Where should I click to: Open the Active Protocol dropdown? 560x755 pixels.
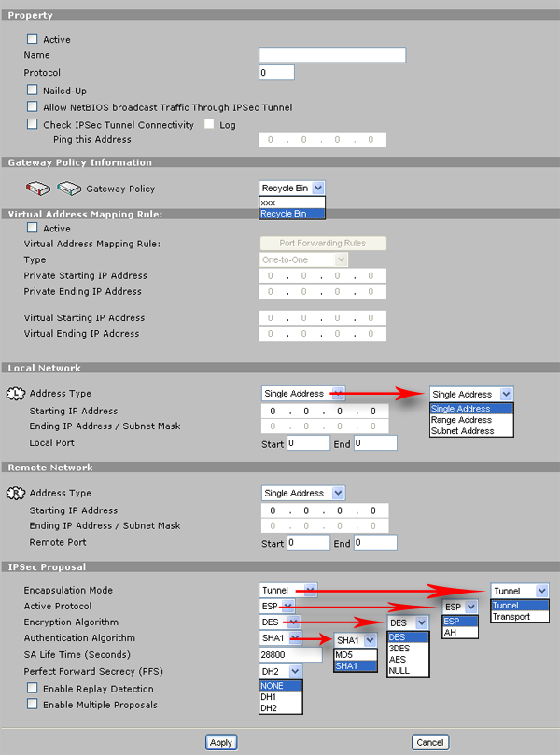click(x=277, y=606)
